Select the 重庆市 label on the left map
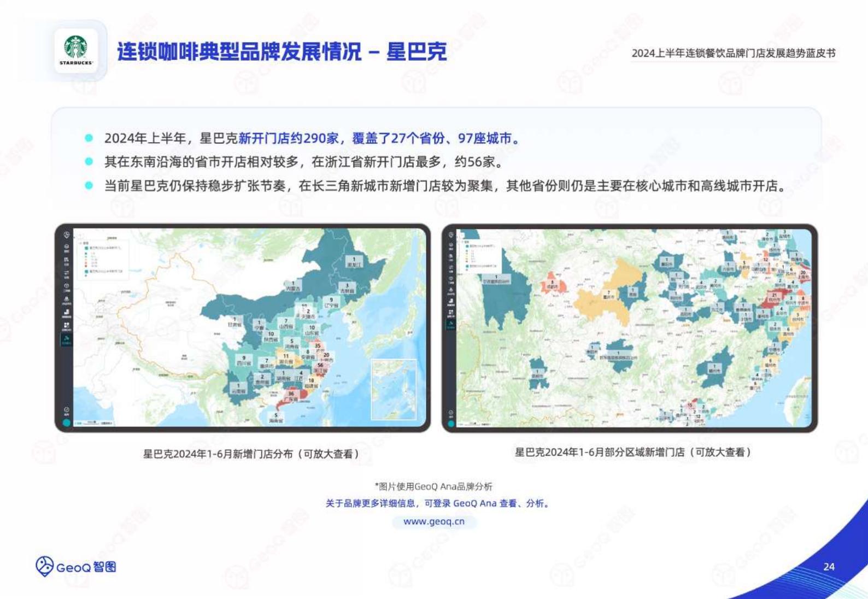This screenshot has width=868, height=599. coord(266,363)
